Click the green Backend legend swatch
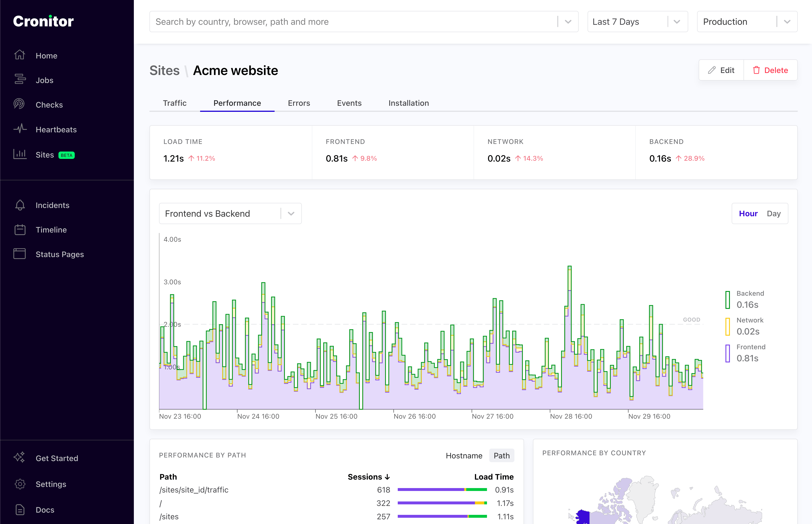This screenshot has width=812, height=524. click(728, 300)
